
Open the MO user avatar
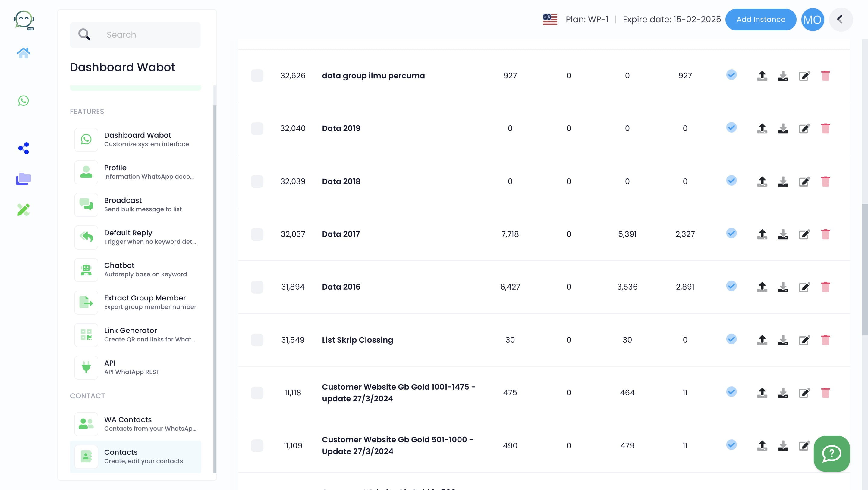tap(813, 20)
